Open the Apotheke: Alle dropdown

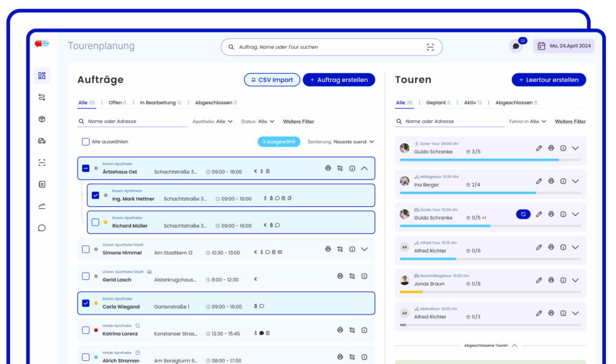coord(212,122)
